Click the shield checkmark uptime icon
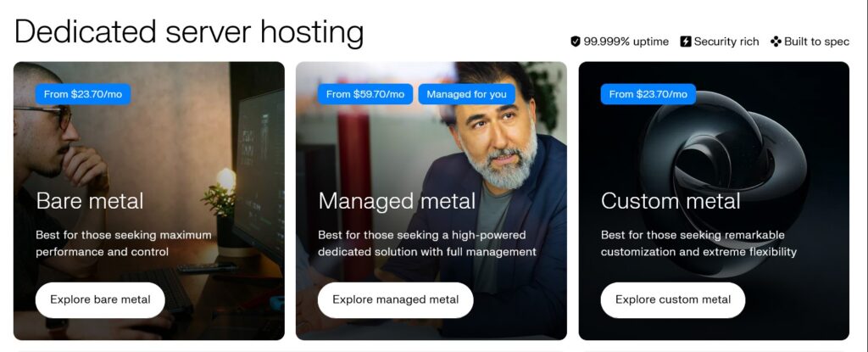 [576, 42]
